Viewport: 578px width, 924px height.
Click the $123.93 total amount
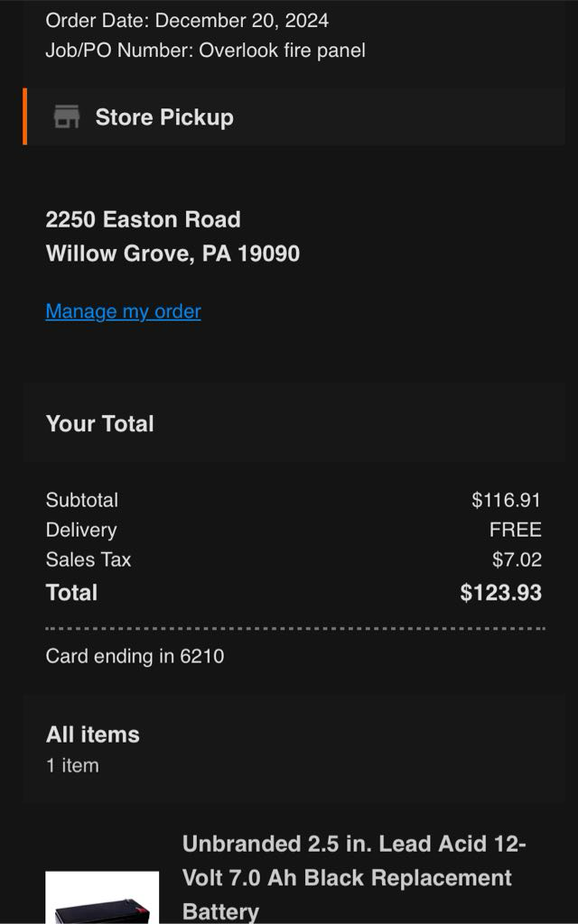500,593
